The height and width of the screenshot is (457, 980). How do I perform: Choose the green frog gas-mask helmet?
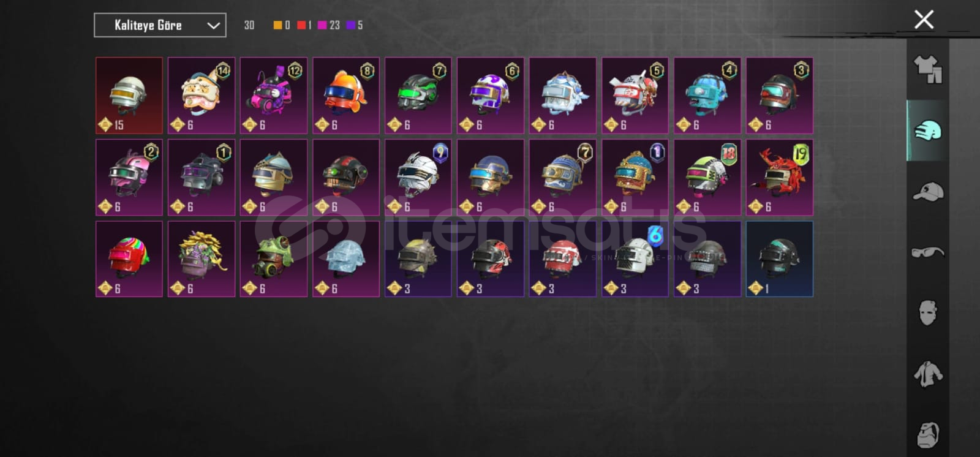coord(274,259)
